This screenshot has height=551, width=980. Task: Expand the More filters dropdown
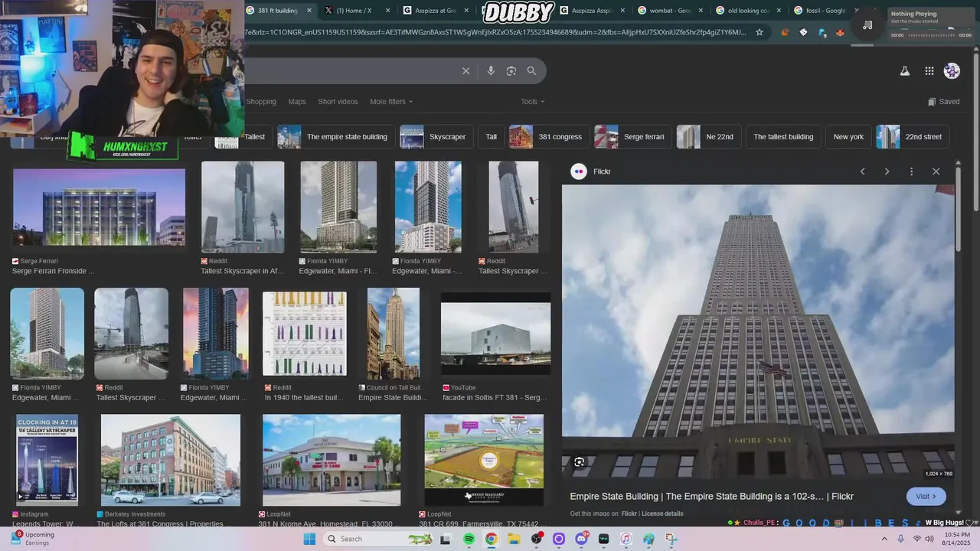[x=391, y=102]
